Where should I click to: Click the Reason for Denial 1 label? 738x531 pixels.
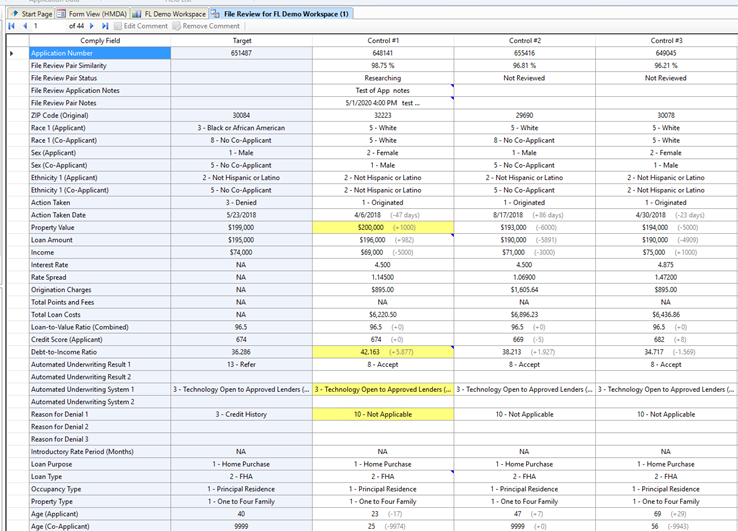60,414
